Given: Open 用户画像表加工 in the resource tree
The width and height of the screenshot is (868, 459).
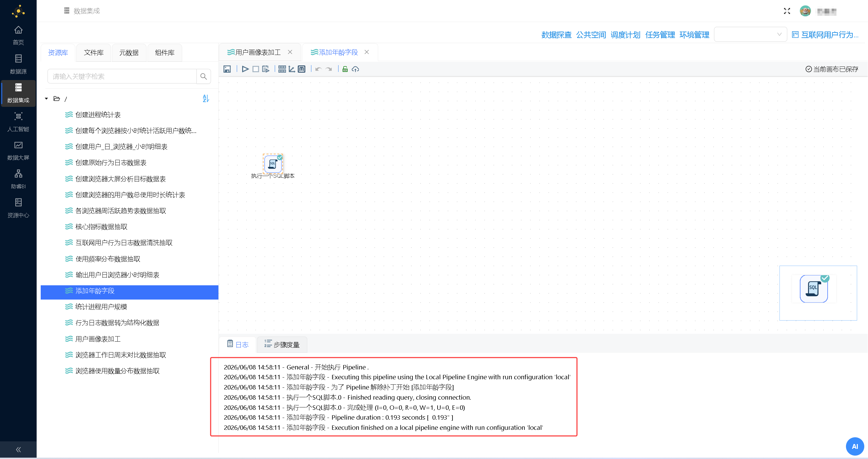Looking at the screenshot, I should click(x=98, y=339).
